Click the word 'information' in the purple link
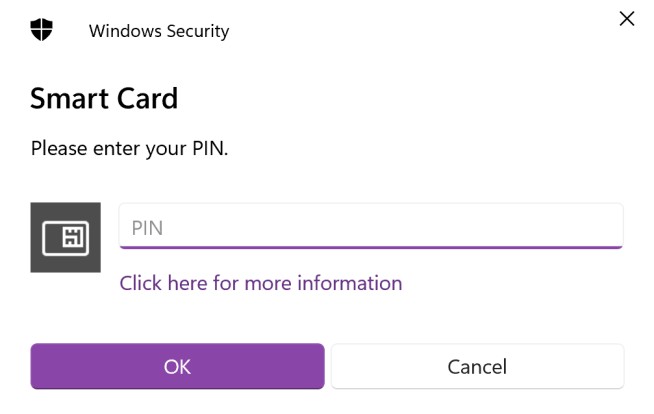Image resolution: width=654 pixels, height=414 pixels. (x=350, y=283)
